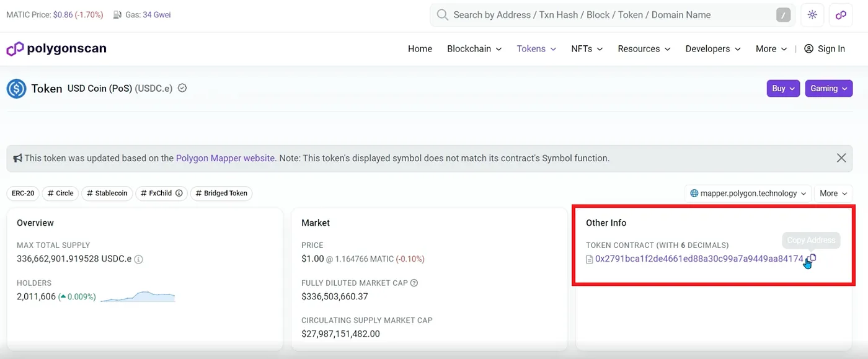Click the copy address icon

[812, 259]
